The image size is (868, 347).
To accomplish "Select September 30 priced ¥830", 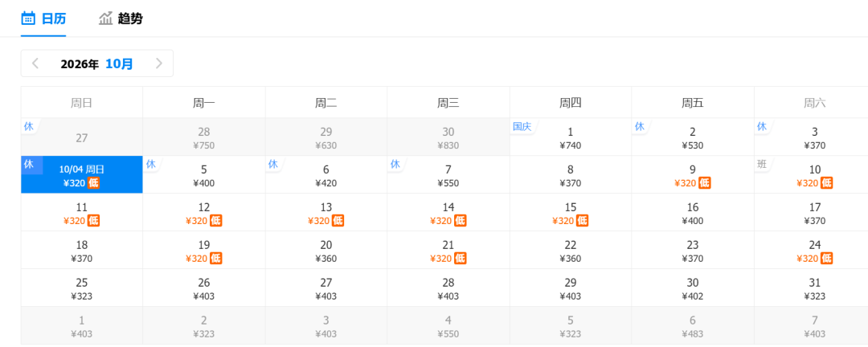I will tap(448, 137).
